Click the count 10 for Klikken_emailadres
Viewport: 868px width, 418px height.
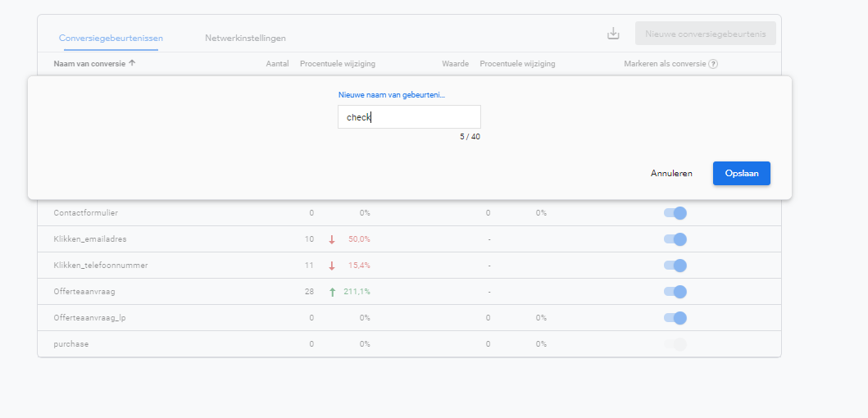[309, 239]
